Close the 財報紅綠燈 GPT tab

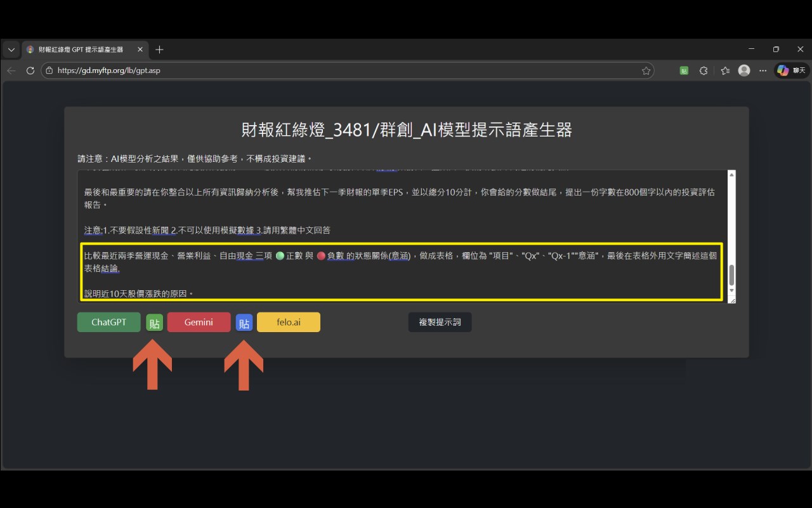pos(140,50)
